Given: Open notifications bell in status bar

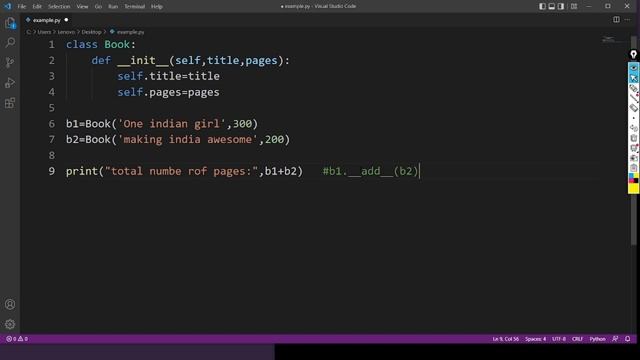Looking at the screenshot, I should pos(628,339).
